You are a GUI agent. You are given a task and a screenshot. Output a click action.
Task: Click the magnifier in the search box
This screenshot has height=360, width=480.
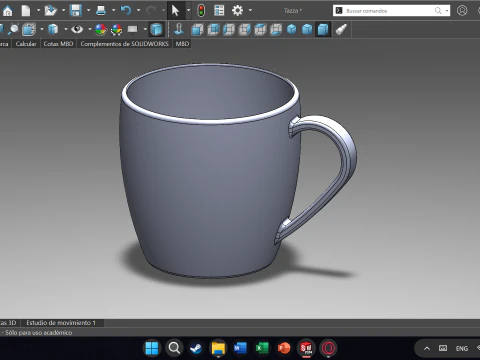pos(438,11)
